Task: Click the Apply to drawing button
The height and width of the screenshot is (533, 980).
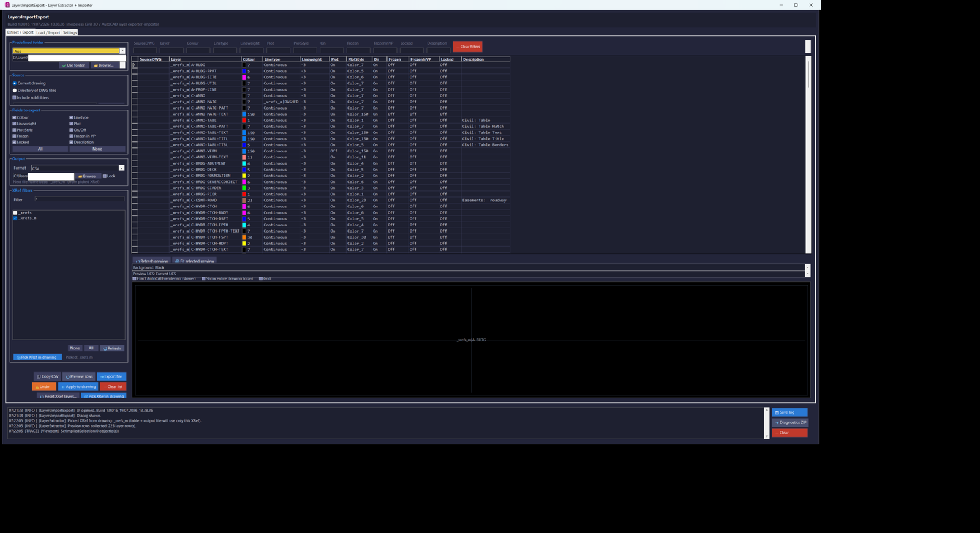Action: (x=78, y=387)
